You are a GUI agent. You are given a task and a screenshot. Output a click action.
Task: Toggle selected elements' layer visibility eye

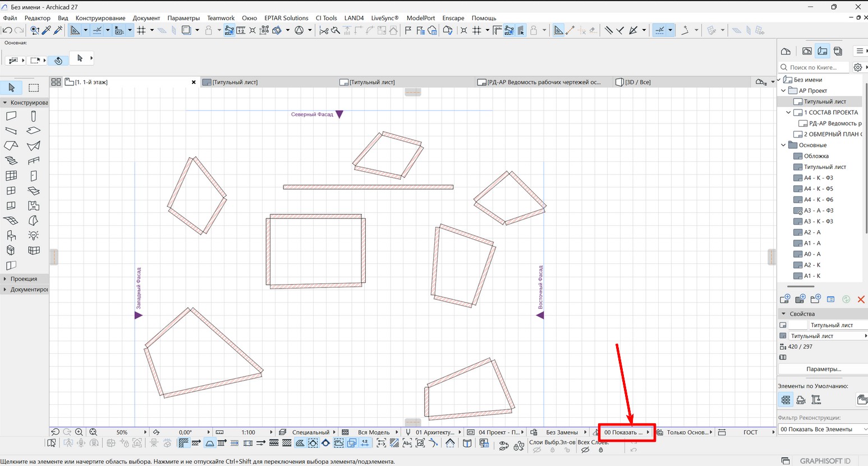coord(537,450)
